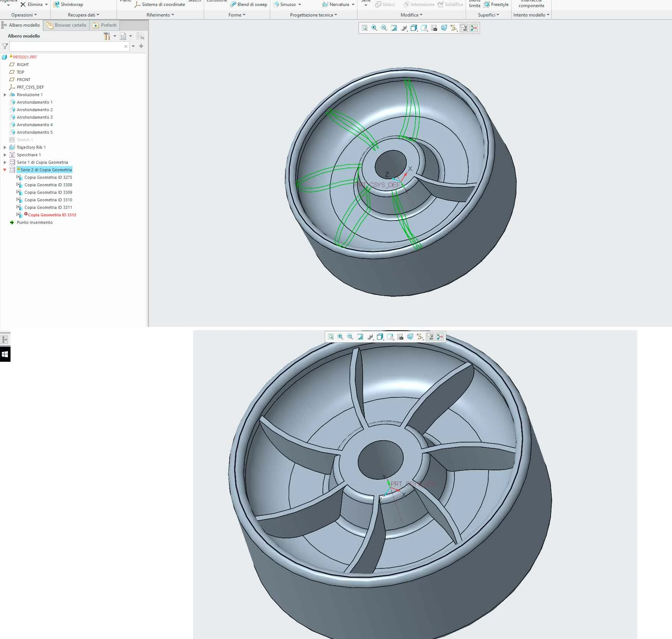The height and width of the screenshot is (639, 672).
Task: Click Refit icon in upper view toolbar
Action: coord(365,28)
